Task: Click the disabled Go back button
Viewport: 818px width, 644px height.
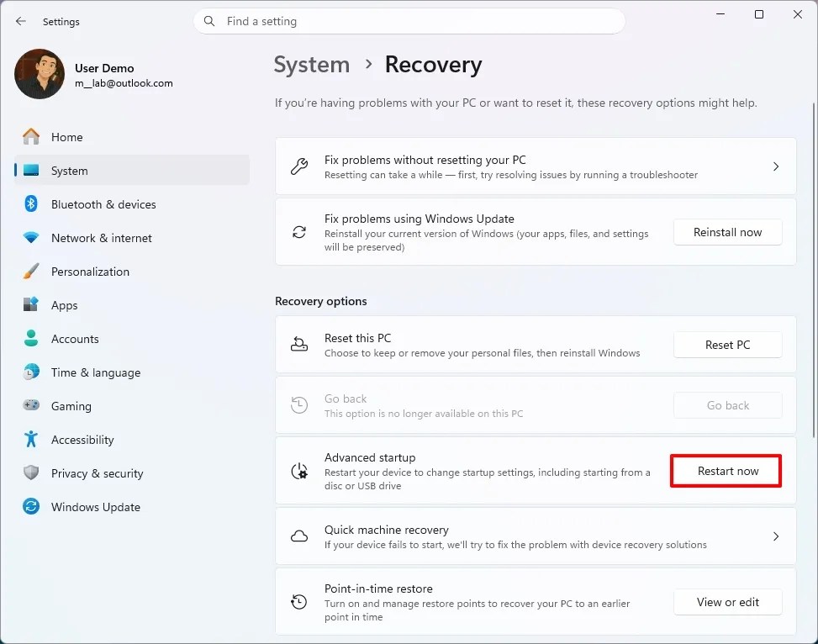Action: [728, 405]
